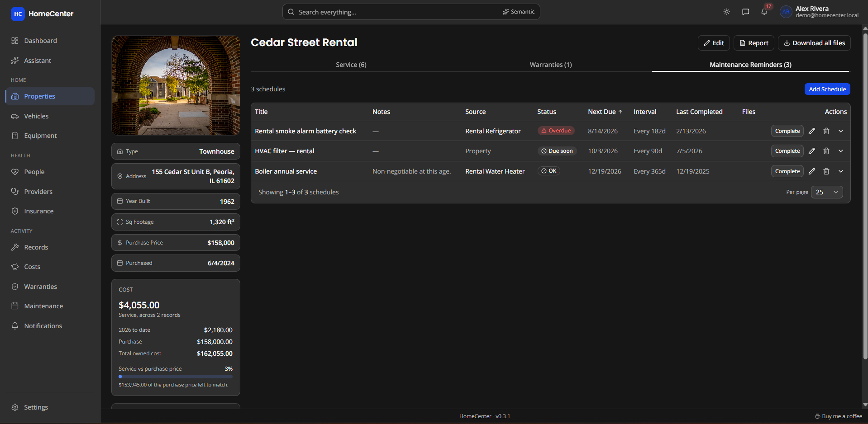868x424 pixels.
Task: Generate a Report for the property
Action: [754, 43]
